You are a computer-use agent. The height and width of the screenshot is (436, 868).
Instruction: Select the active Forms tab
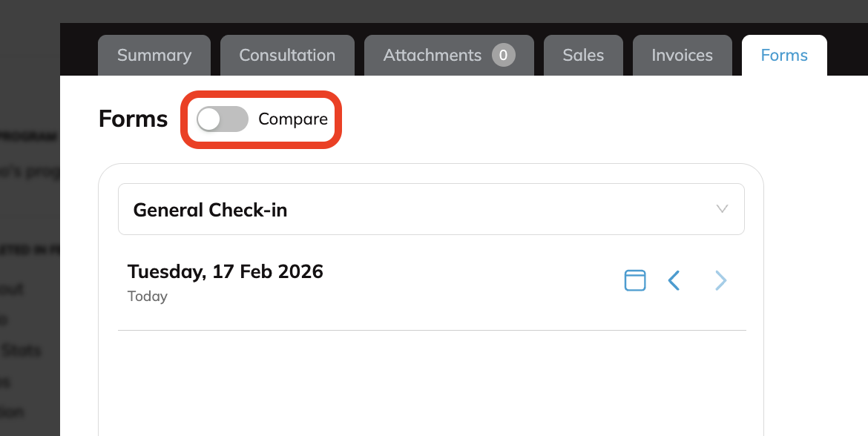784,55
